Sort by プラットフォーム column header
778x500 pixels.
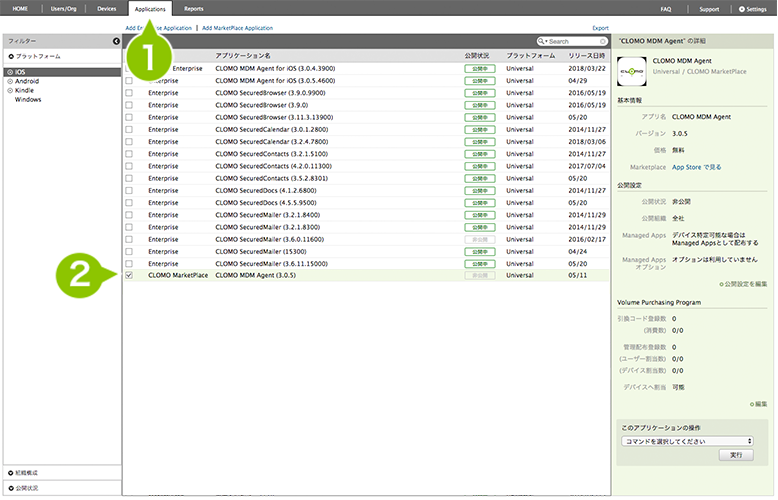pos(530,56)
